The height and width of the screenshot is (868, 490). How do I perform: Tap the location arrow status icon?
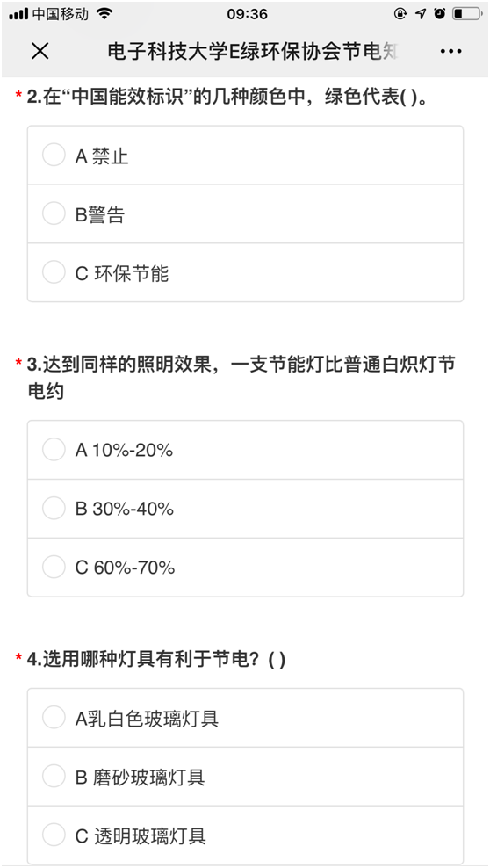coord(421,14)
